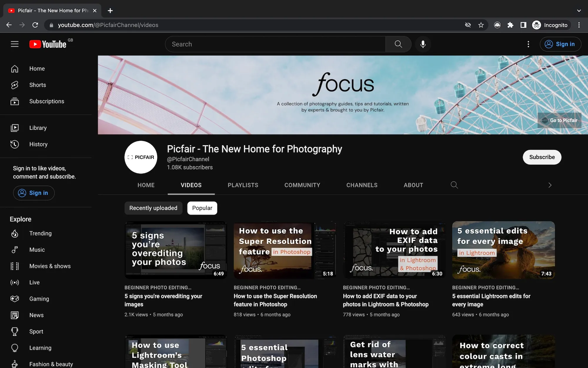The height and width of the screenshot is (368, 588).
Task: Open Chrome three-dot menu
Action: pos(579,25)
